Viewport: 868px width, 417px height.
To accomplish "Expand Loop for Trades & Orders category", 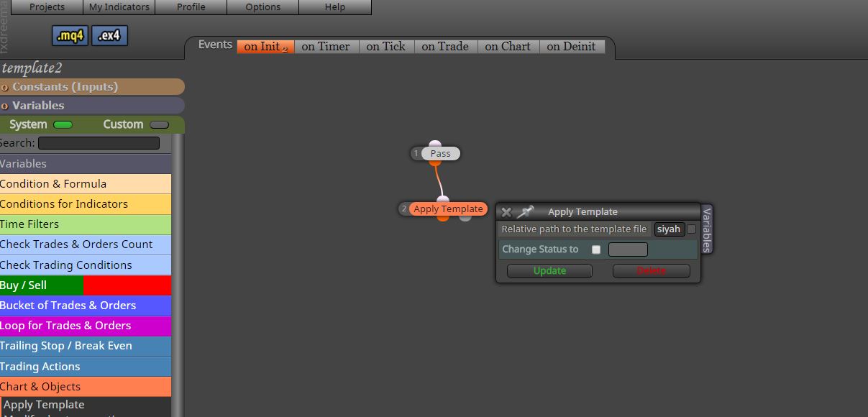I will [86, 326].
